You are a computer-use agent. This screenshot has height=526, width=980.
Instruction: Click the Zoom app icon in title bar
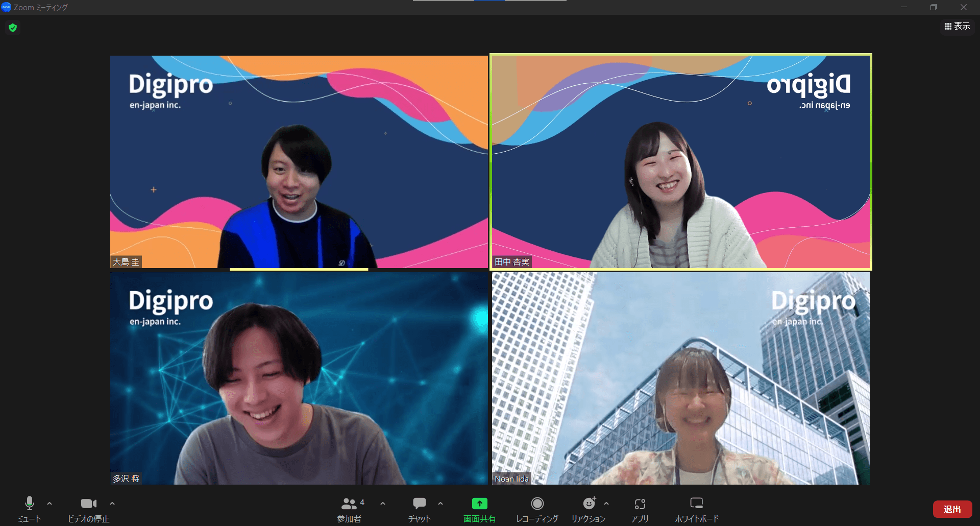click(x=6, y=7)
